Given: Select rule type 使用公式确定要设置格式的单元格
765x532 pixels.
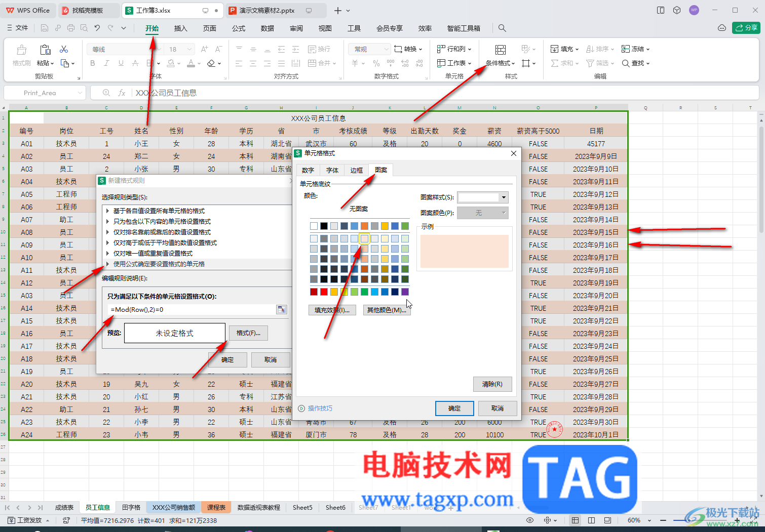Looking at the screenshot, I should pyautogui.click(x=159, y=264).
